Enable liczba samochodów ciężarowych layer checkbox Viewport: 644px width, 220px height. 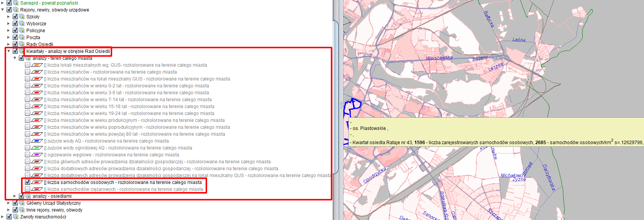point(28,189)
